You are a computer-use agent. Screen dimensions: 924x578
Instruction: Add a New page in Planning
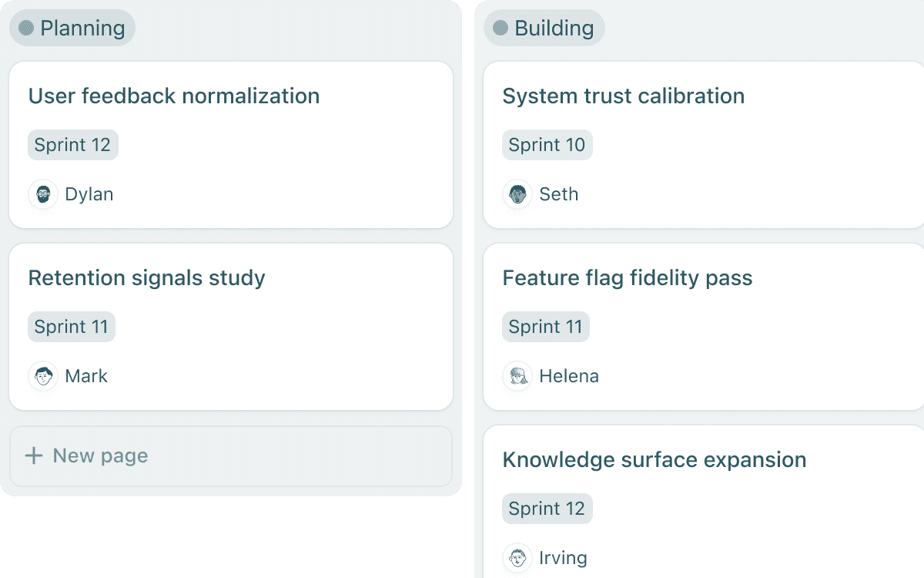[x=100, y=455]
